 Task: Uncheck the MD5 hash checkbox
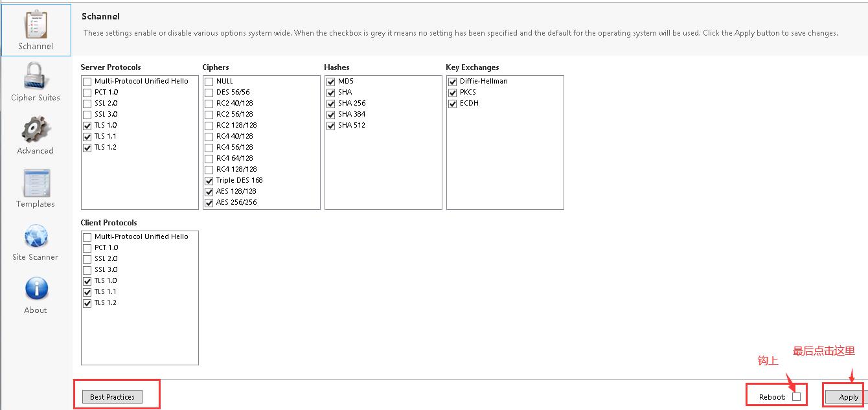330,82
